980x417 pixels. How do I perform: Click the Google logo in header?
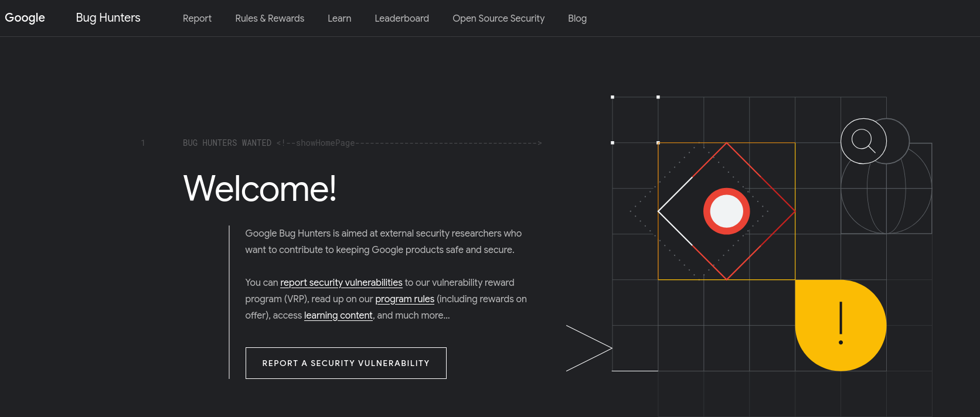point(25,18)
